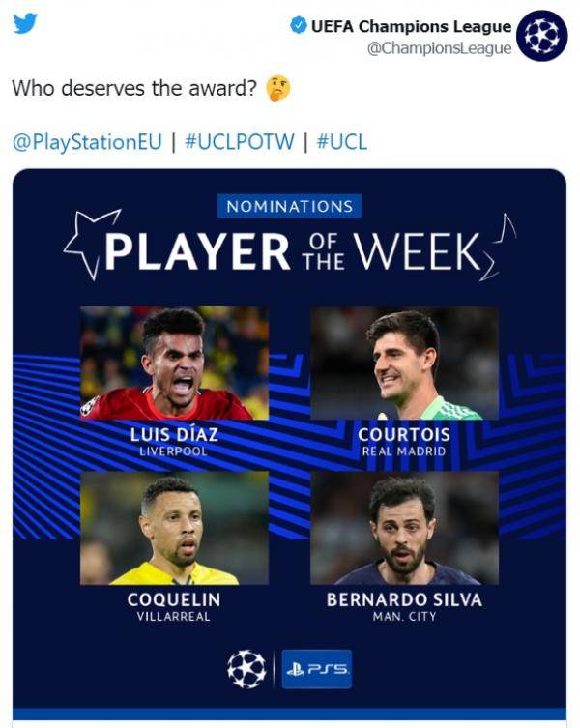
Task: Open the UEFA Champions League profile avatar
Action: [x=541, y=36]
